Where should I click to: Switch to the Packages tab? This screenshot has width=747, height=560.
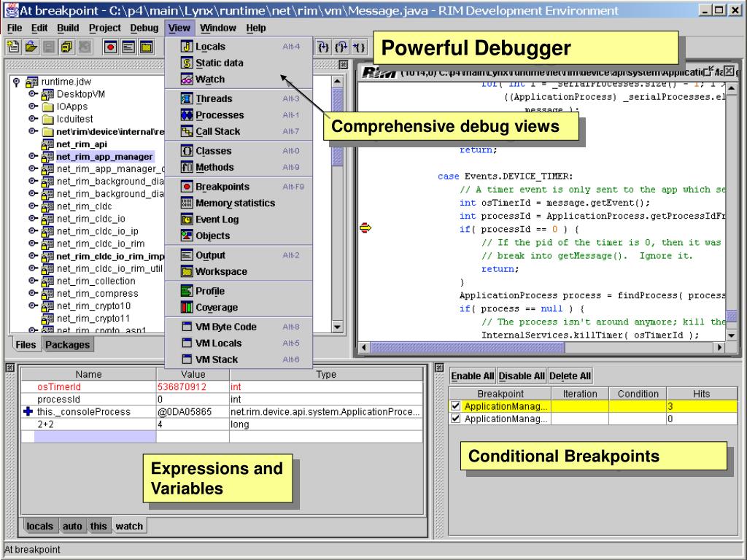68,345
